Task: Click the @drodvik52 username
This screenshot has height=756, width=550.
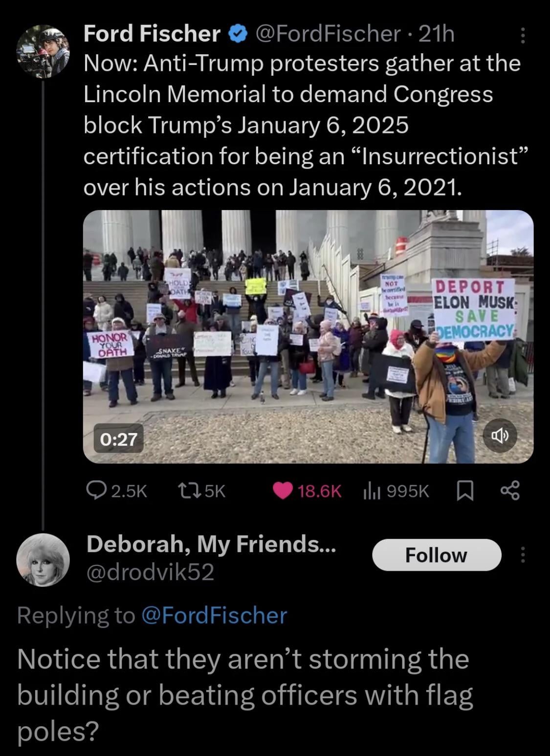Action: click(151, 572)
